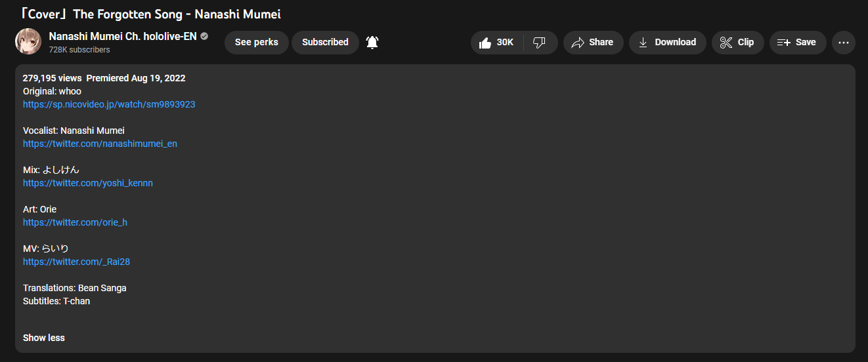Collapse description with Show less

(x=44, y=338)
